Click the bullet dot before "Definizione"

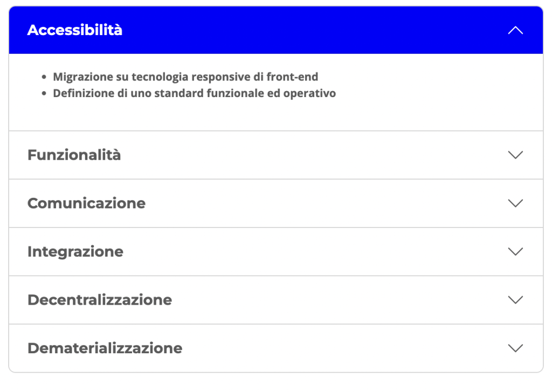tap(44, 94)
